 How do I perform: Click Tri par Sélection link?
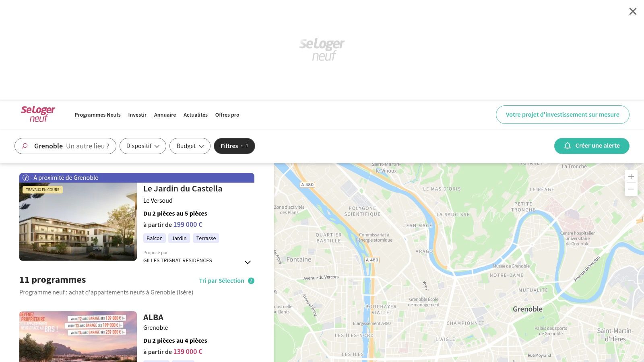click(221, 281)
